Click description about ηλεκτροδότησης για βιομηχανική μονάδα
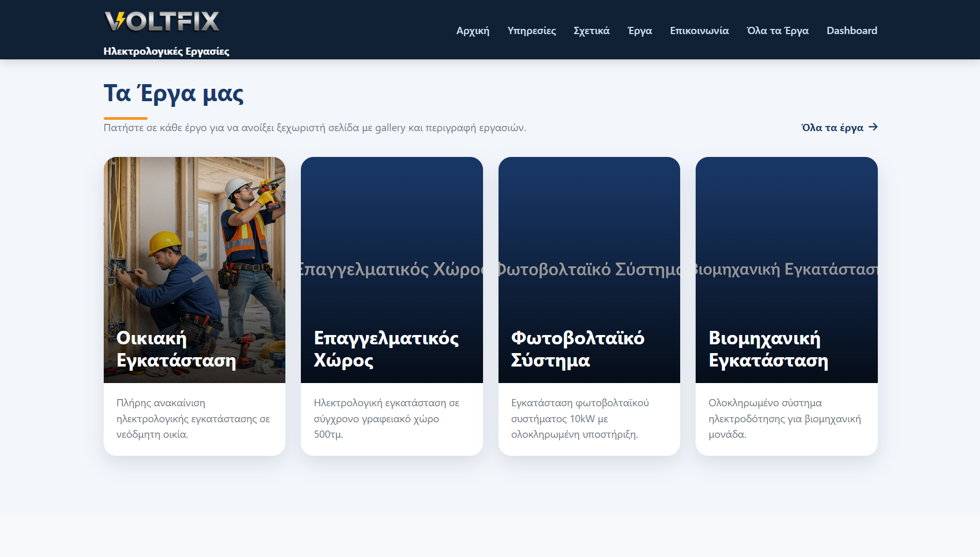The height and width of the screenshot is (557, 980). pos(785,419)
